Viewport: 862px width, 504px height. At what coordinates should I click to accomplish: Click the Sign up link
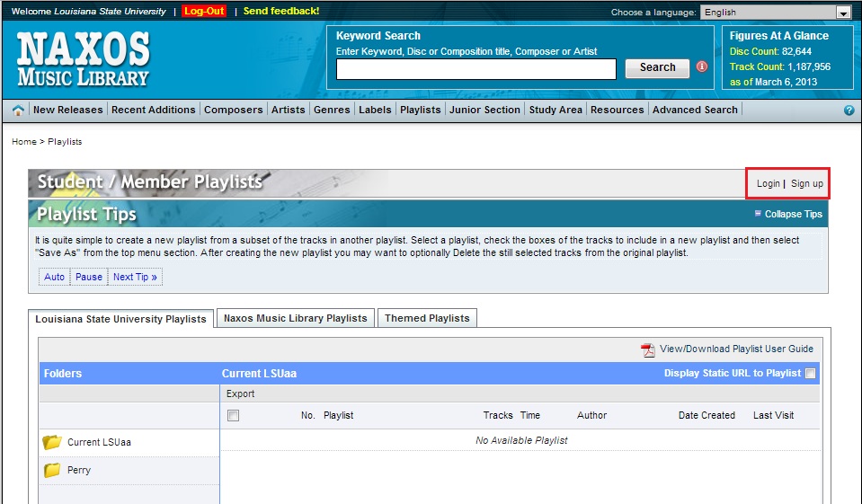point(807,183)
